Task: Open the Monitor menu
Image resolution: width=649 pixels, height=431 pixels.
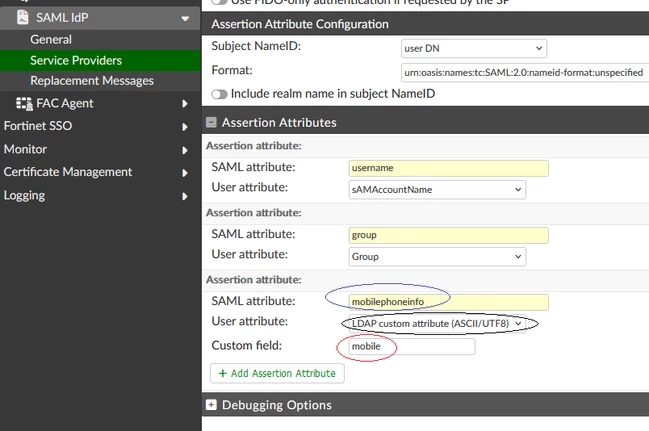Action: pyautogui.click(x=25, y=149)
